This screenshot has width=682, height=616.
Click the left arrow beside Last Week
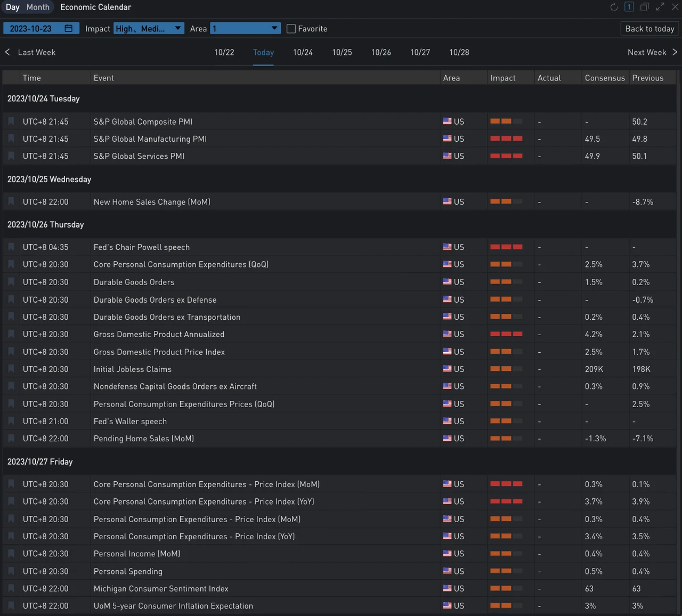click(x=7, y=52)
